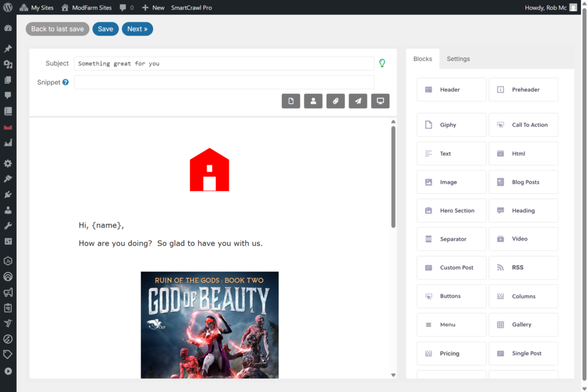Image resolution: width=588 pixels, height=392 pixels.
Task: Click the paperclip attachment icon
Action: [335, 101]
